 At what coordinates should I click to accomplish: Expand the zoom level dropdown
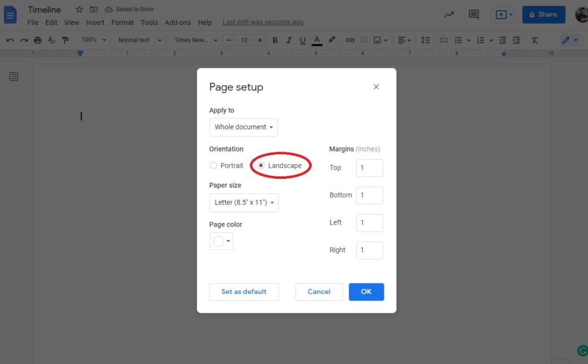(92, 40)
